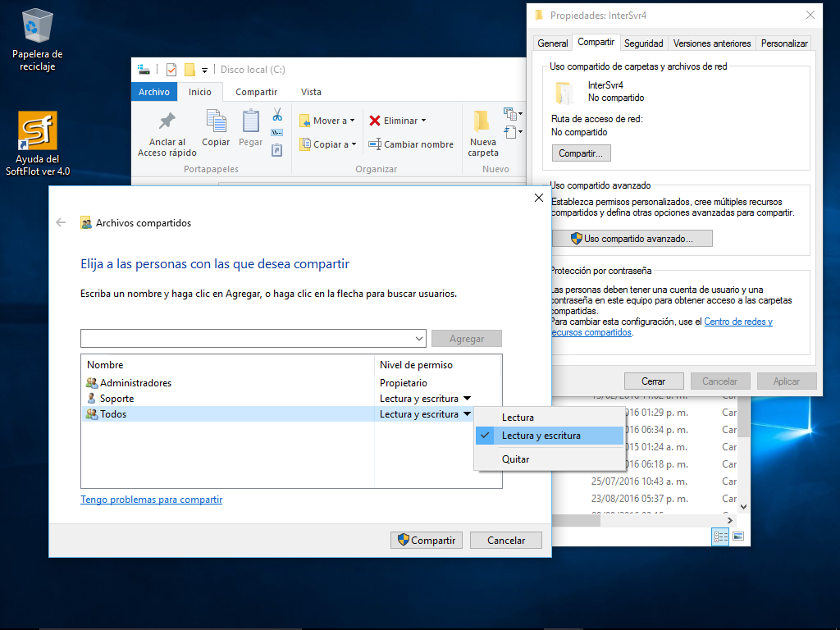Image resolution: width=840 pixels, height=630 pixels.
Task: Switch to large thumbnails view icon
Action: [738, 536]
